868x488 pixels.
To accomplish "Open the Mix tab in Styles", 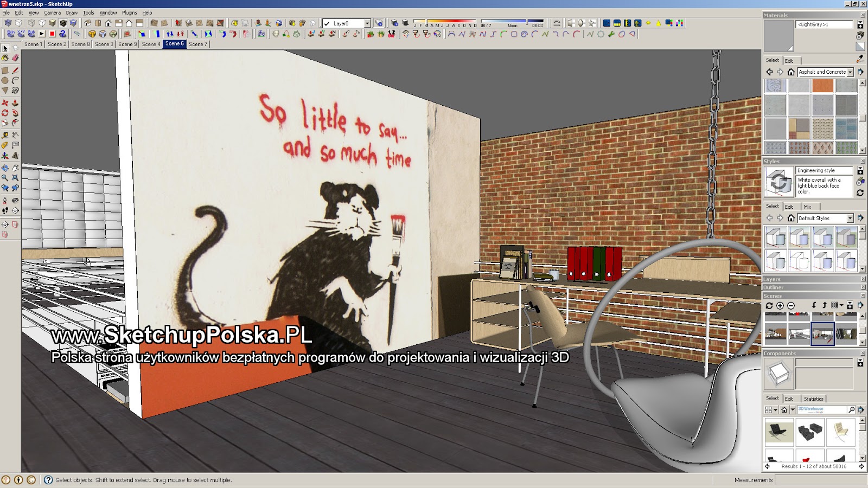I will 808,207.
